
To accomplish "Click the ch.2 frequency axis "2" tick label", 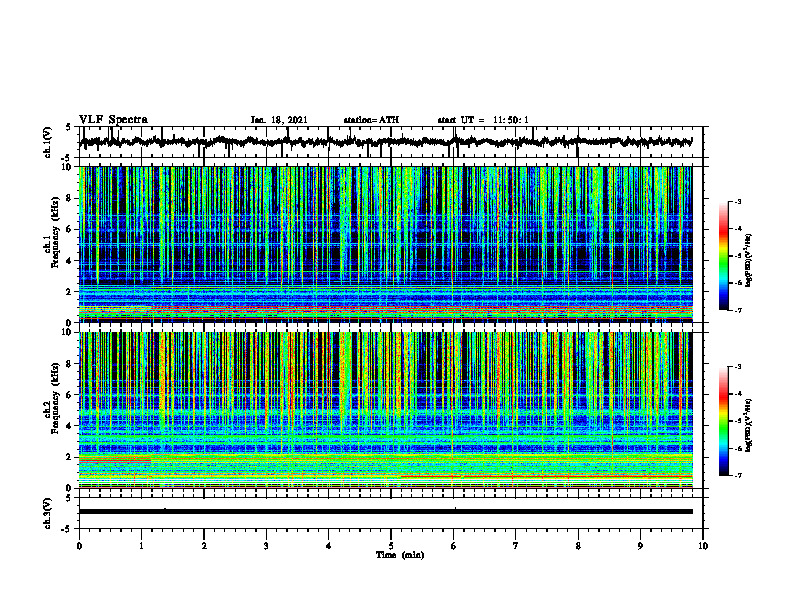I will [69, 457].
